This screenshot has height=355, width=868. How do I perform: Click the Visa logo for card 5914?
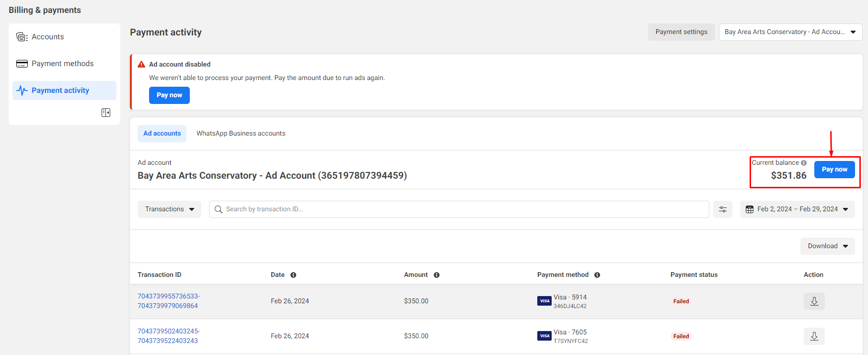point(544,301)
